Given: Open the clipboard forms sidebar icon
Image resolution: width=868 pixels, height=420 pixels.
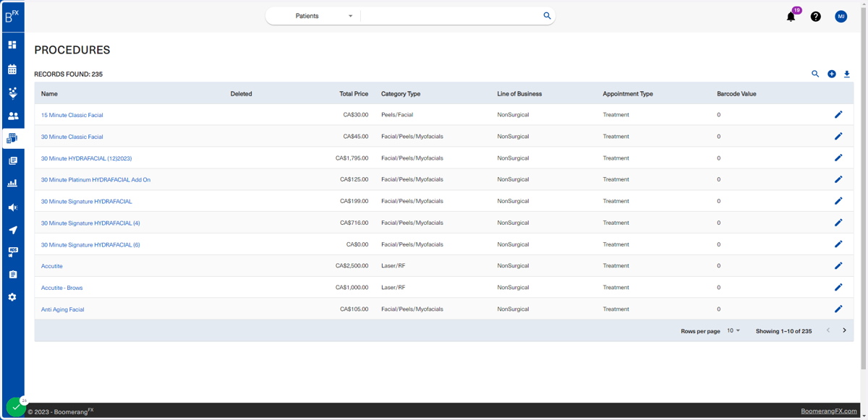Looking at the screenshot, I should [x=12, y=275].
